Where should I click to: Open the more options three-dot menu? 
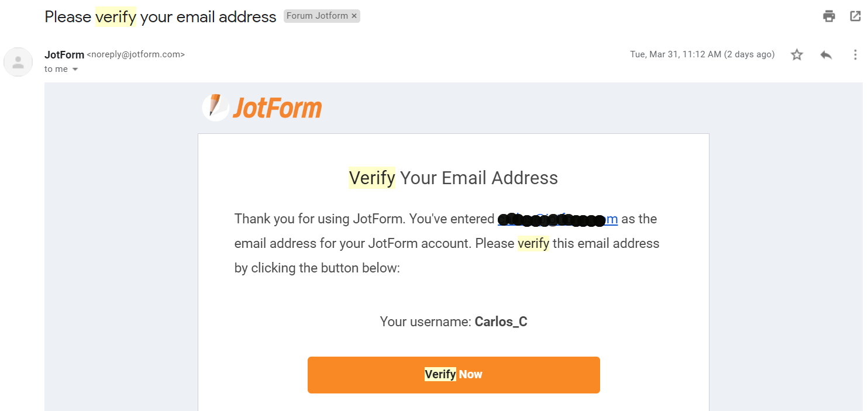[x=855, y=54]
